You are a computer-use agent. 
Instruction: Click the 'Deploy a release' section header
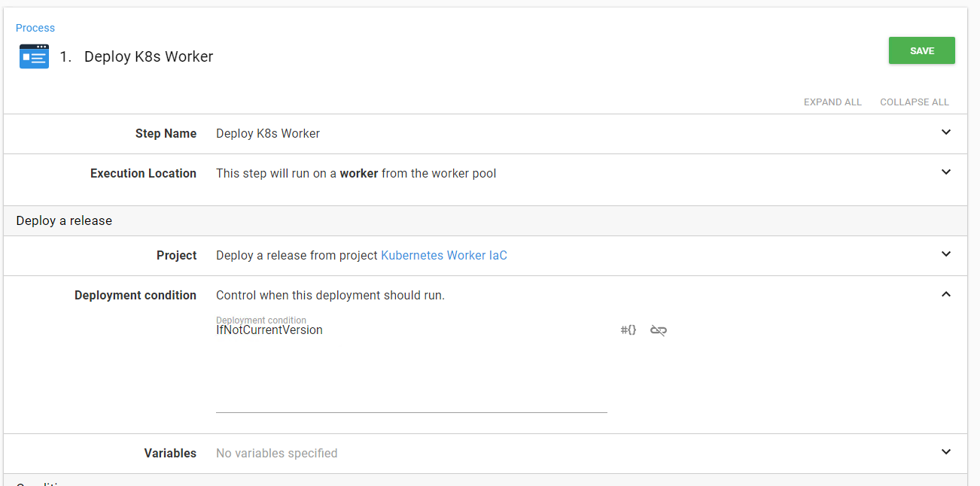[x=64, y=220]
